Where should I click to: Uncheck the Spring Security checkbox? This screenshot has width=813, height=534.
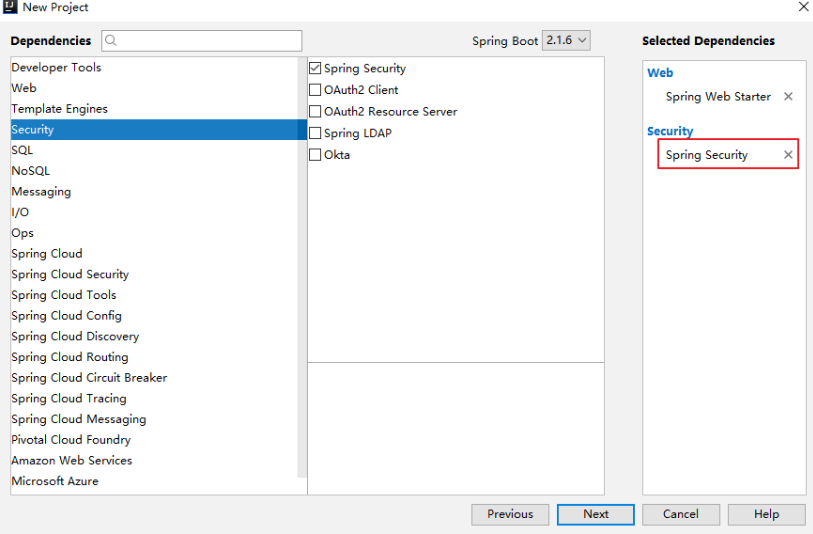click(315, 68)
